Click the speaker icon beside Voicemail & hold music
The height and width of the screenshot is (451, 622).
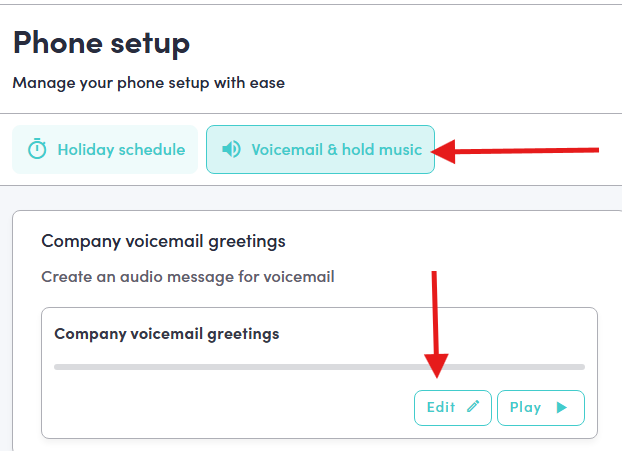coord(231,150)
